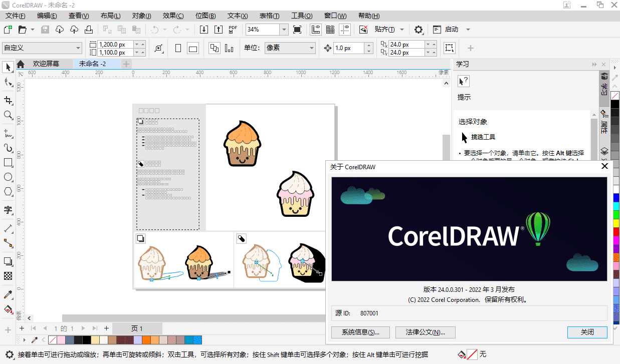Image resolution: width=620 pixels, height=364 pixels.
Task: Select the Transparency checkerboard tool
Action: coord(8,275)
